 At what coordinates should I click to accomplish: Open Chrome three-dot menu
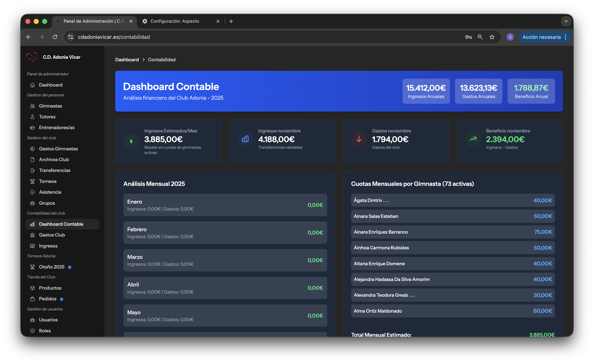pyautogui.click(x=565, y=37)
